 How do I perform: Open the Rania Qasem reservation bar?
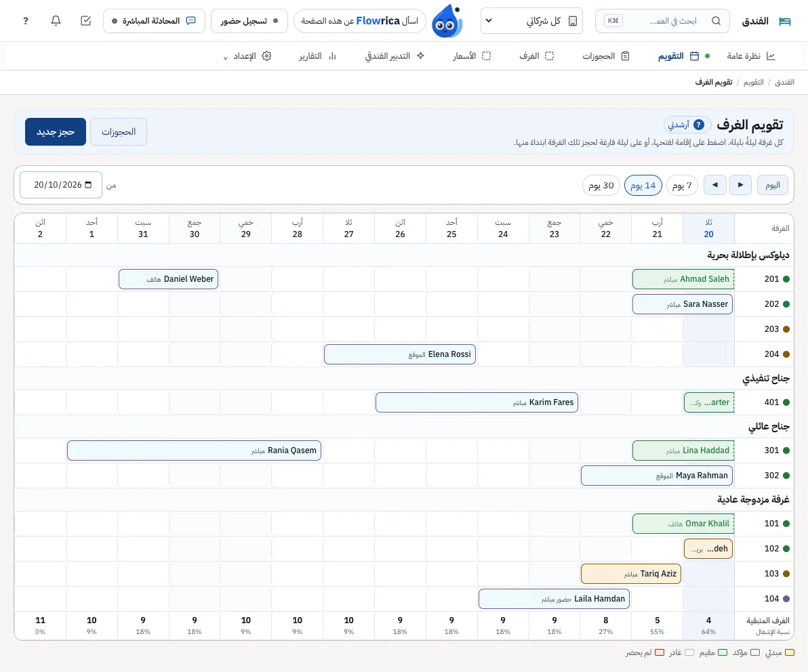click(195, 450)
